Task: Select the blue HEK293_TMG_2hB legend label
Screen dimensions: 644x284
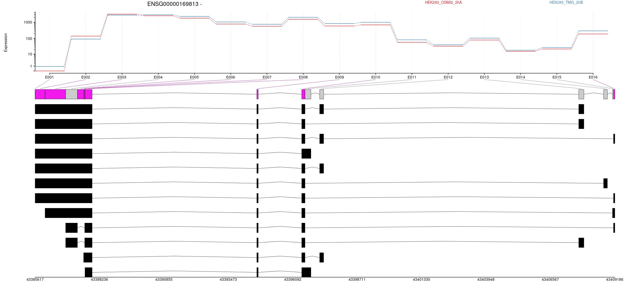Action: tap(566, 2)
